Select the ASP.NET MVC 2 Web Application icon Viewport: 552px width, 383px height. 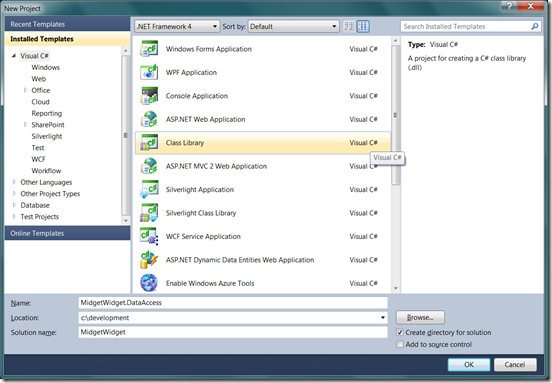pyautogui.click(x=149, y=166)
